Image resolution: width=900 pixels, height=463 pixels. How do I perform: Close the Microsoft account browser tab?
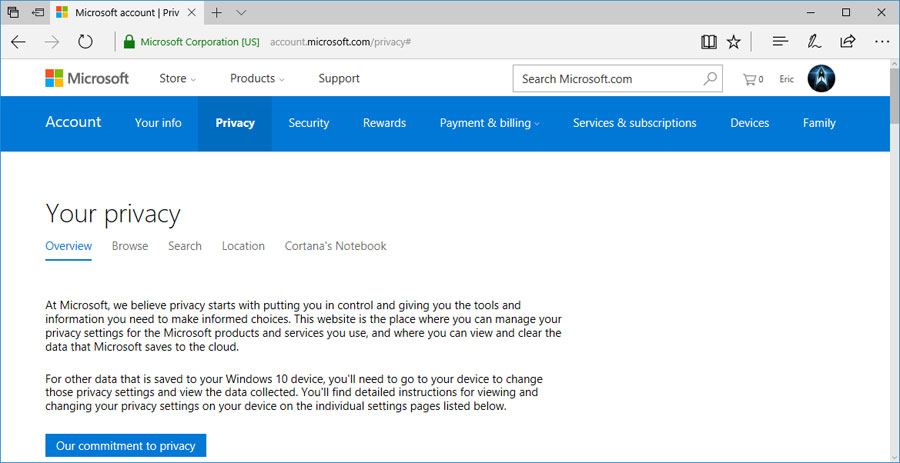click(x=192, y=12)
